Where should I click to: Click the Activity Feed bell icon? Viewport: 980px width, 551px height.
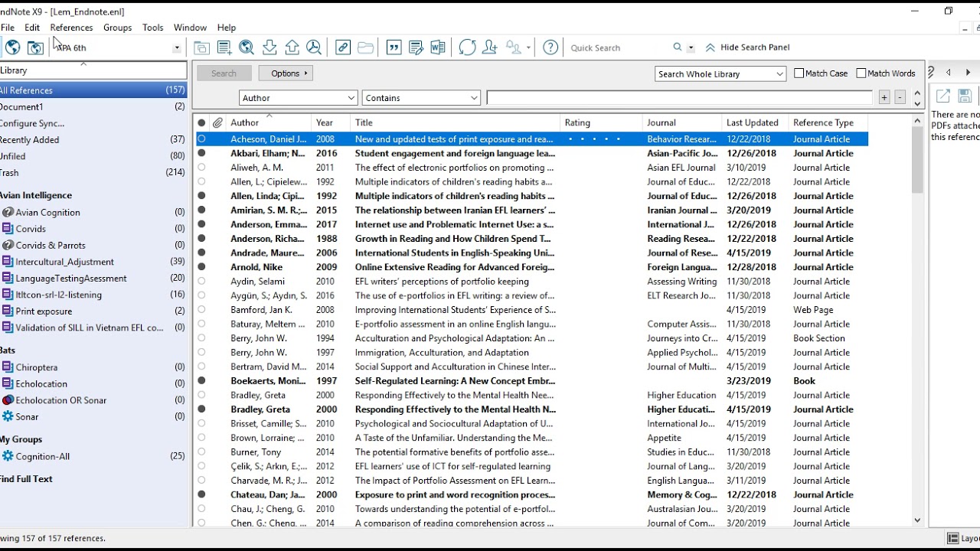(514, 47)
